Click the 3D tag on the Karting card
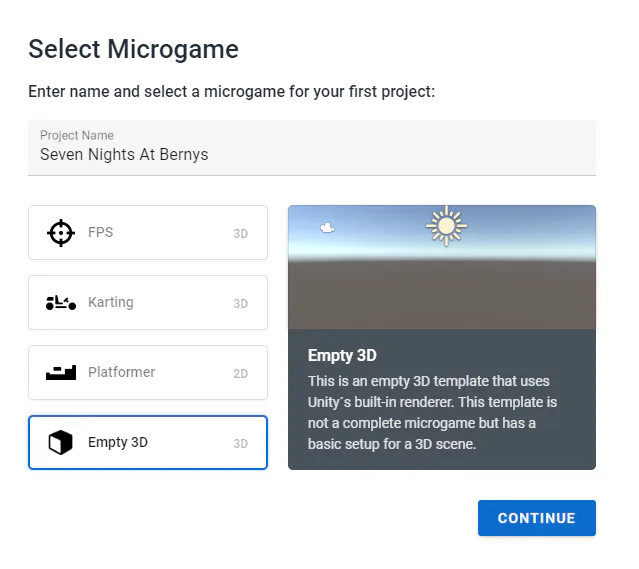The image size is (639, 569). 241,304
